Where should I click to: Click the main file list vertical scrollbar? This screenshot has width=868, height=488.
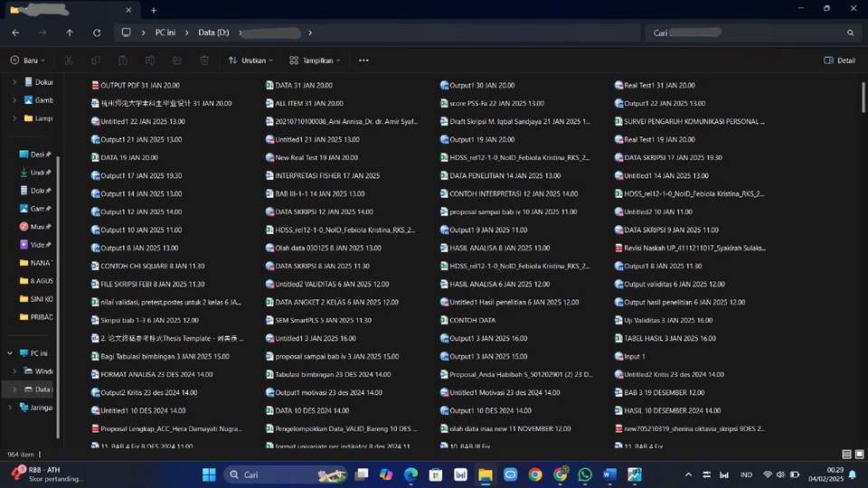[x=863, y=98]
